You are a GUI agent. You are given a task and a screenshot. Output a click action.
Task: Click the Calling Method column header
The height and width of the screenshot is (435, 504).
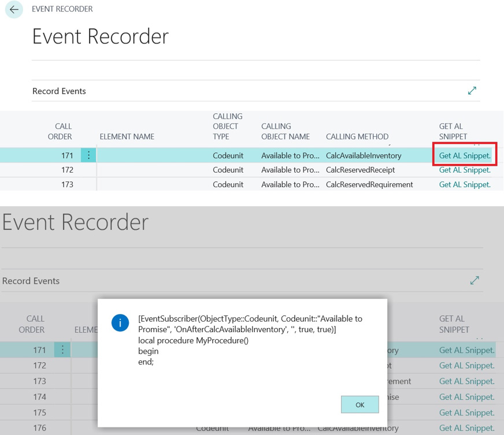[x=357, y=136]
